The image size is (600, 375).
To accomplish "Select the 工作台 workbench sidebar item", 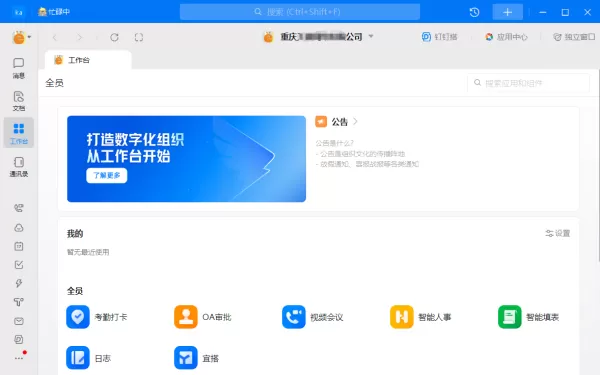I will click(18, 133).
